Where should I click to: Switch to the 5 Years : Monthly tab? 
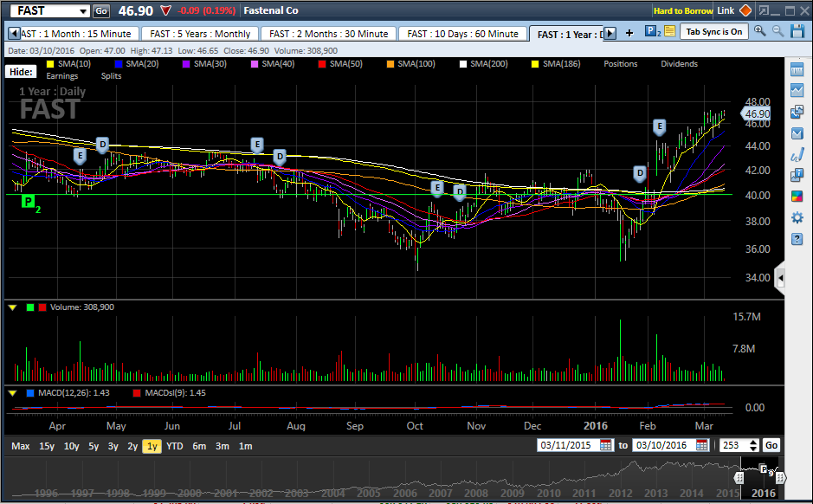[x=200, y=34]
